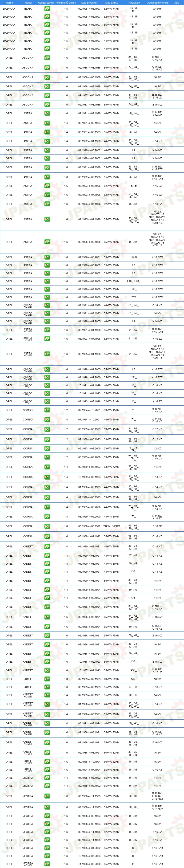This screenshot has height=868, width=184.
Task: Select the 01.1996 -> 03.2001 production years cell
Action: click(x=89, y=257)
